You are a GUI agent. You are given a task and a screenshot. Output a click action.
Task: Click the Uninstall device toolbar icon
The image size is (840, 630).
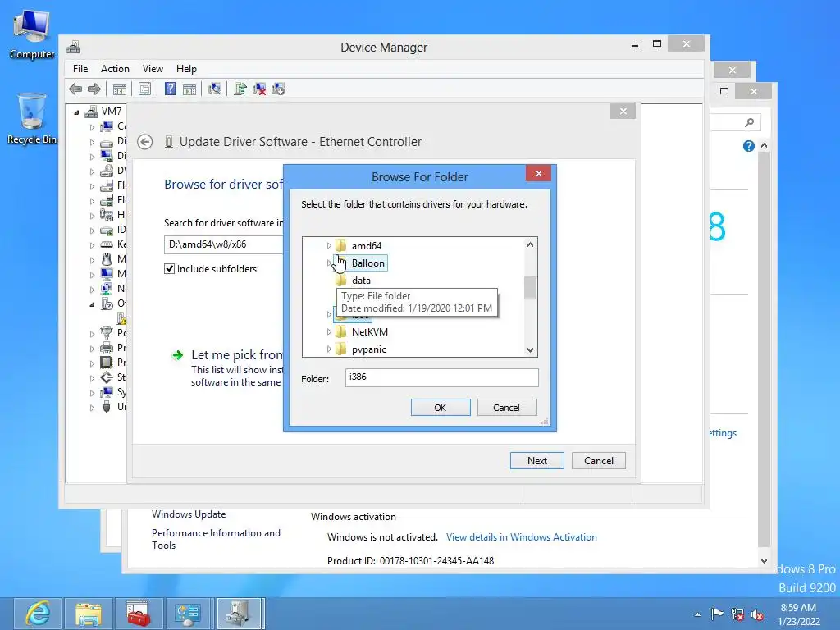(x=259, y=89)
